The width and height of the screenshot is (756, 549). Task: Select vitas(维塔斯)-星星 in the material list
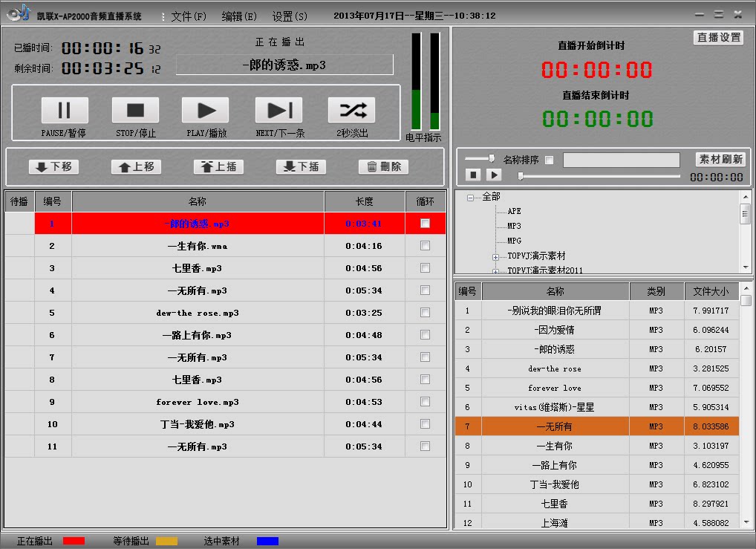pos(597,407)
